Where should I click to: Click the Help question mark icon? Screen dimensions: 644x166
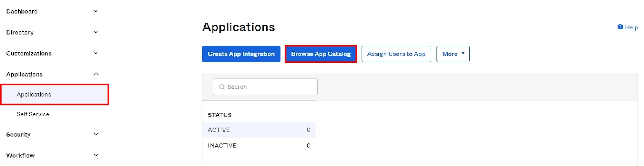(x=620, y=27)
